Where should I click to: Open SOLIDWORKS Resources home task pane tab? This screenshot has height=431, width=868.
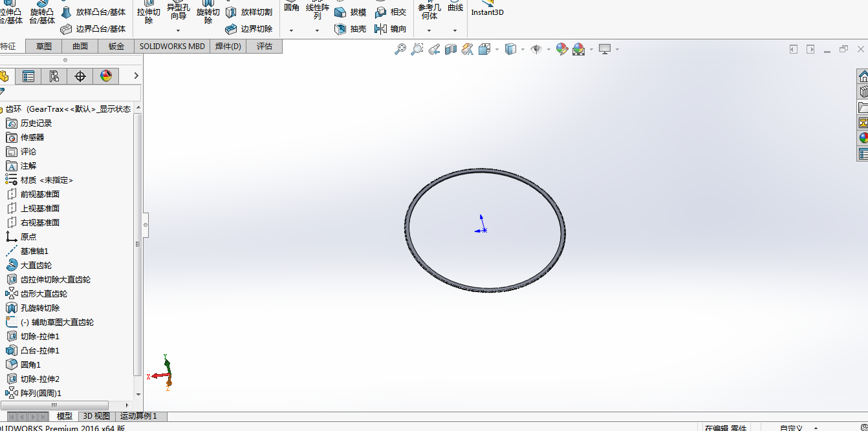pos(863,76)
